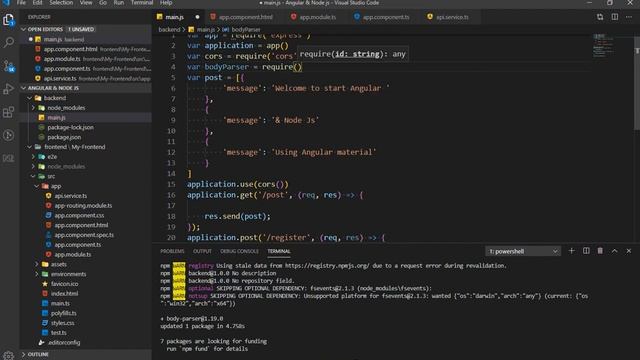This screenshot has width=640, height=360.
Task: Open the Run and Debug view
Action: [9, 89]
